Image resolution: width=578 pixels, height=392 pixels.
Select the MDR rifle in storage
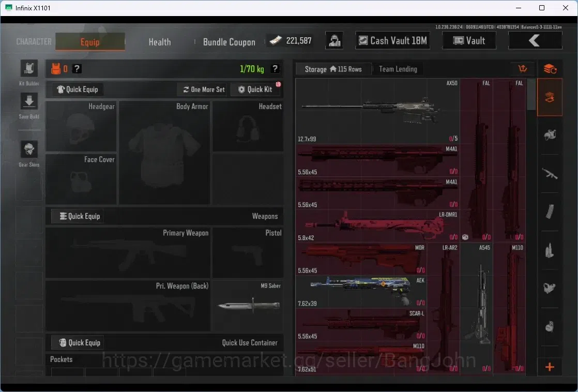pos(361,259)
